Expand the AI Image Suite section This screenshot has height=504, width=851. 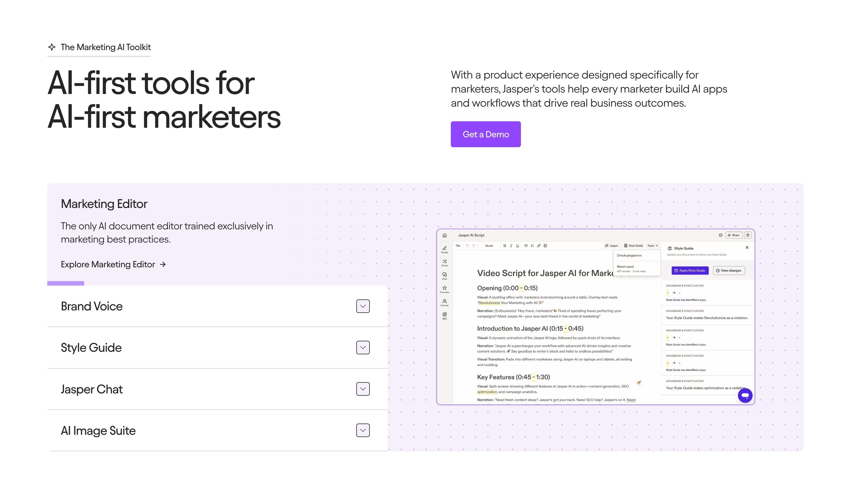pyautogui.click(x=363, y=430)
